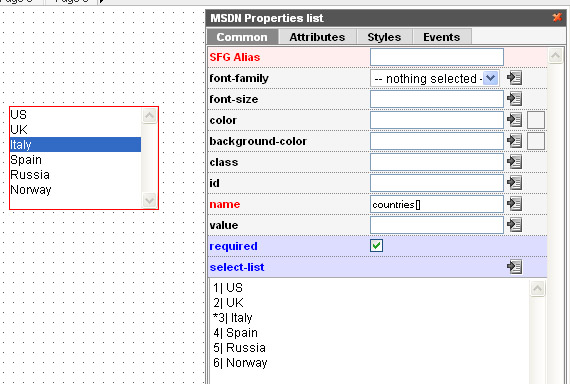Open the font-family dropdown
The height and width of the screenshot is (384, 570).
tap(491, 78)
